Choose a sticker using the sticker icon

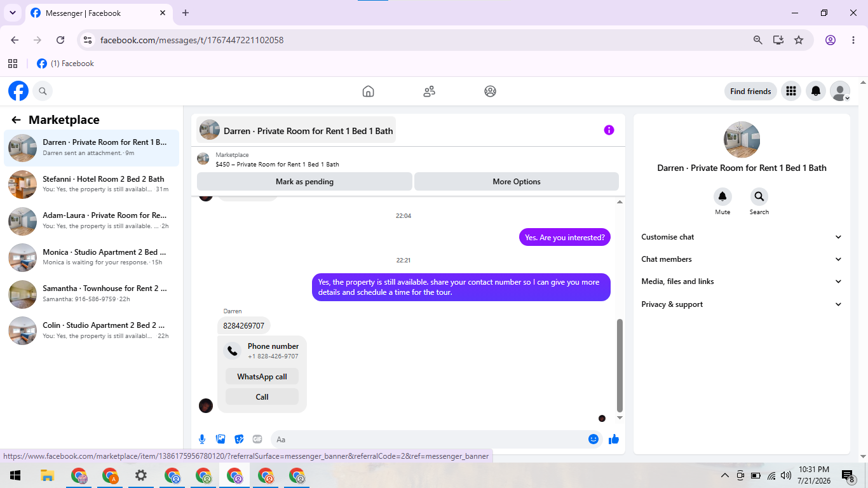[x=239, y=439]
